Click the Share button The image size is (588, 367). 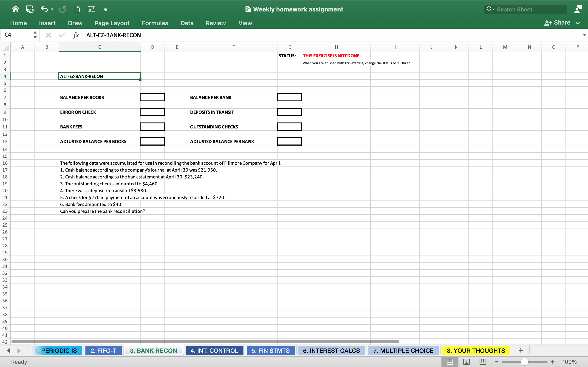[x=557, y=23]
